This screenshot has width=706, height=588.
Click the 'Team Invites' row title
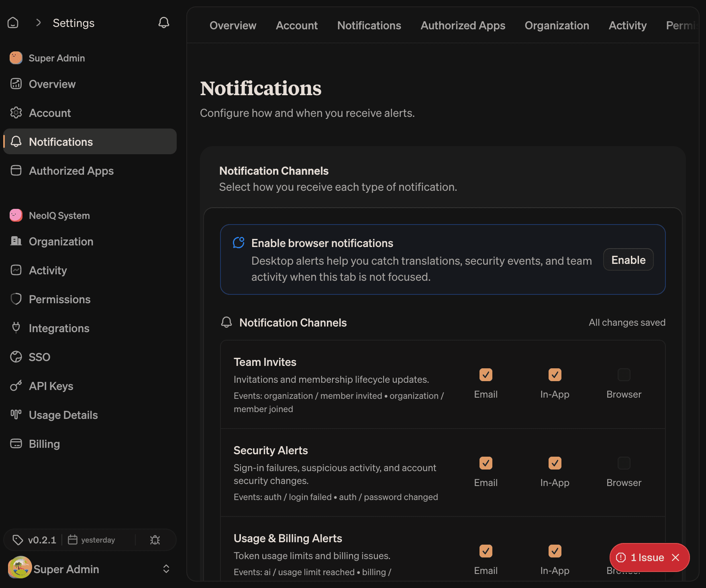coord(265,362)
